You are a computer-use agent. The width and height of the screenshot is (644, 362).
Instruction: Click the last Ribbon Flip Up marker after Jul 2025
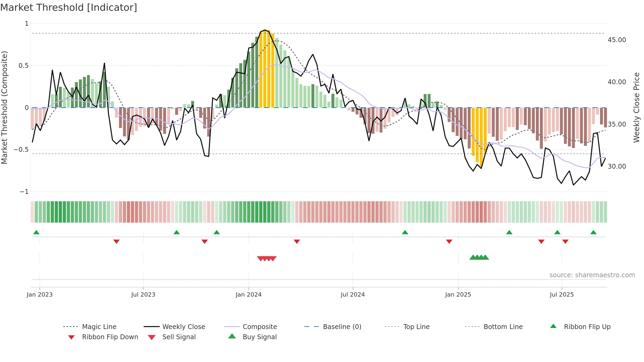coord(594,232)
